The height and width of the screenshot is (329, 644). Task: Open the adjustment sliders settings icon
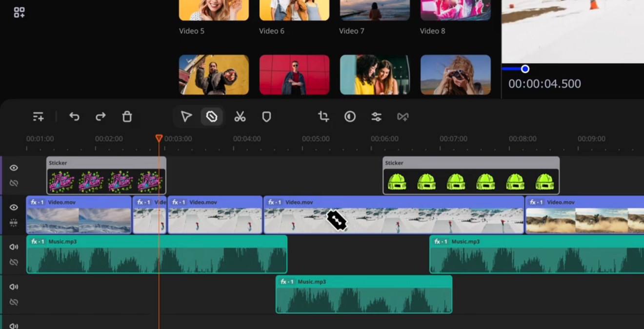pos(376,116)
